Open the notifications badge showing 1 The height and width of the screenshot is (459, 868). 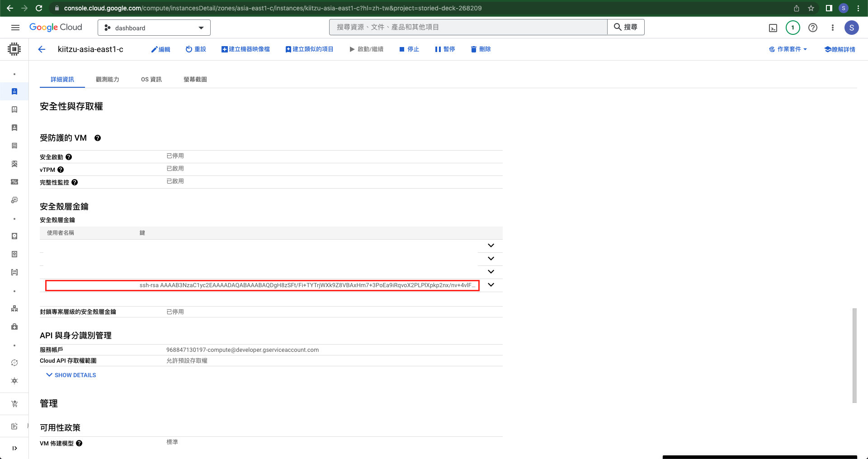793,28
